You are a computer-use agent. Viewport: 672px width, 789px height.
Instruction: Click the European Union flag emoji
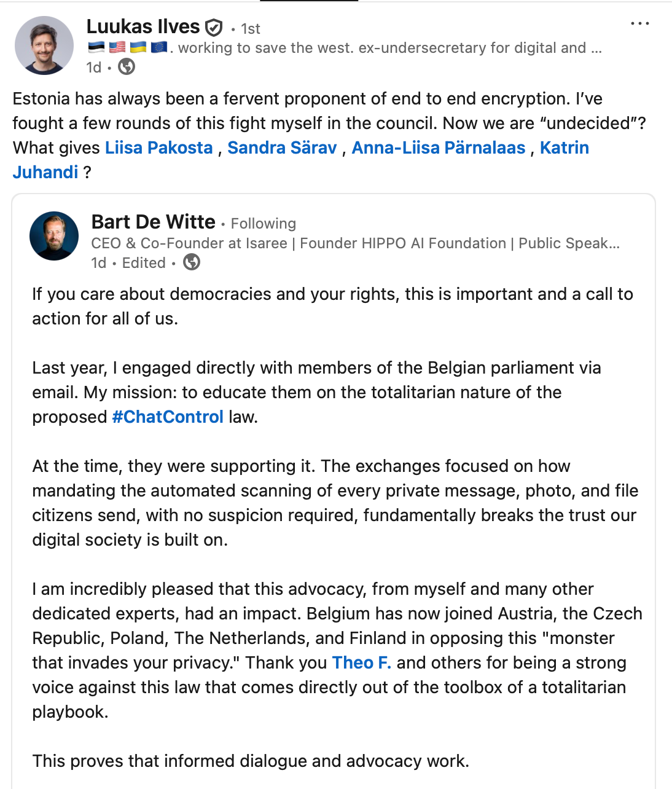point(158,47)
